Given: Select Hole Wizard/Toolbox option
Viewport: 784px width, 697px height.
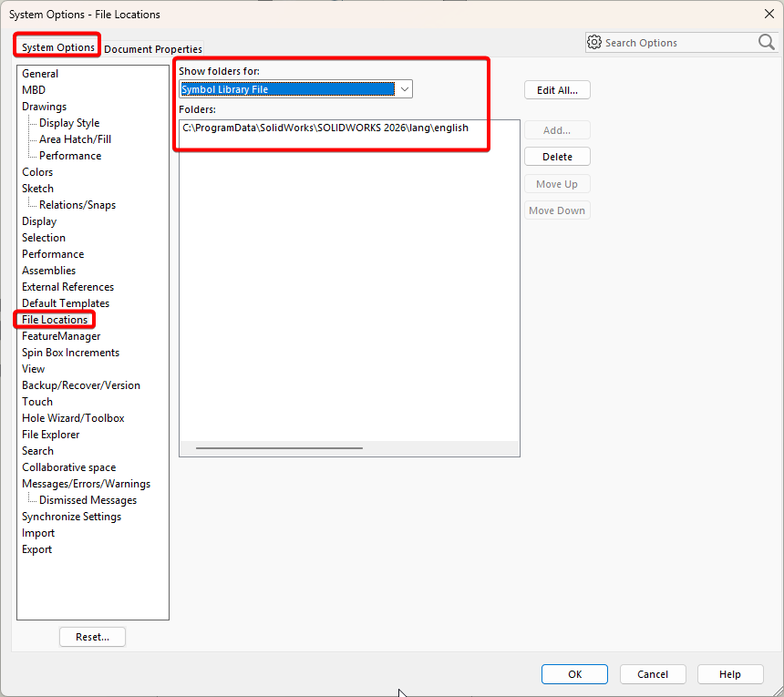Looking at the screenshot, I should [73, 418].
